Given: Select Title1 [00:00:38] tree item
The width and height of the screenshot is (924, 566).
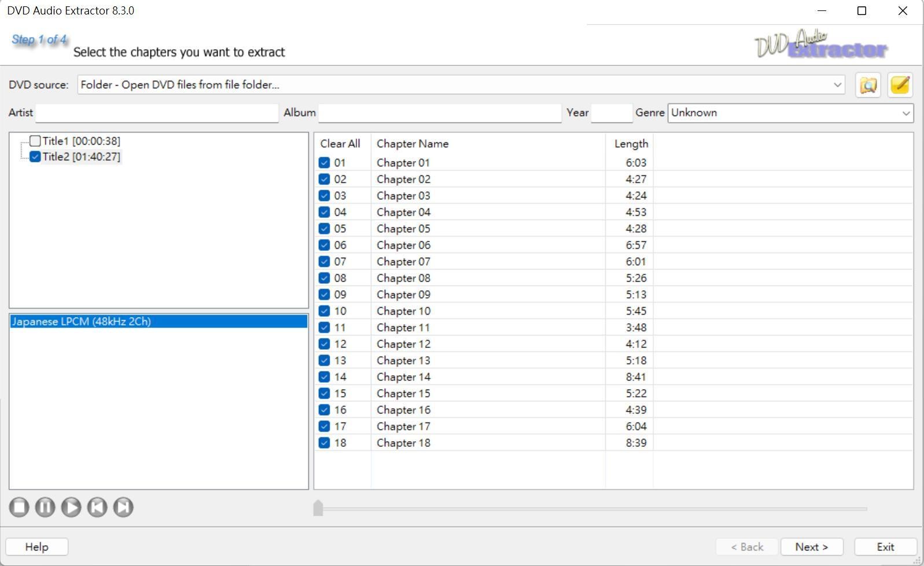Looking at the screenshot, I should point(82,140).
